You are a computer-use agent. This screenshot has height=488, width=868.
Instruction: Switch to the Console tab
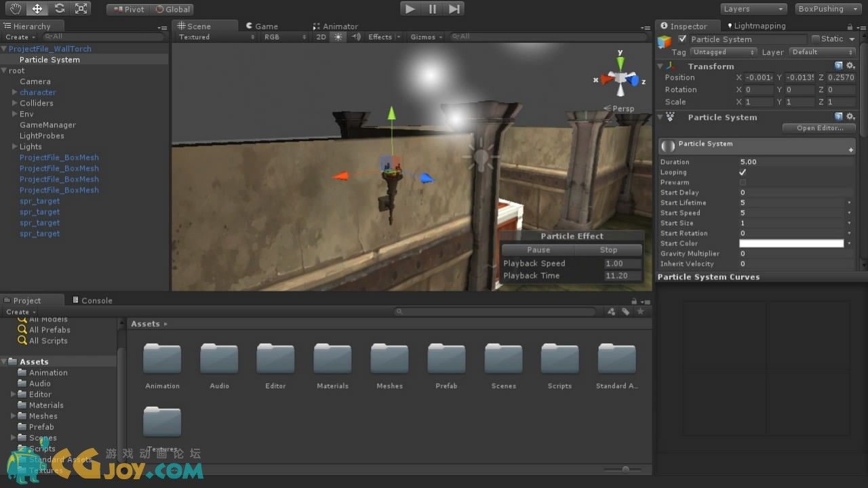[92, 300]
